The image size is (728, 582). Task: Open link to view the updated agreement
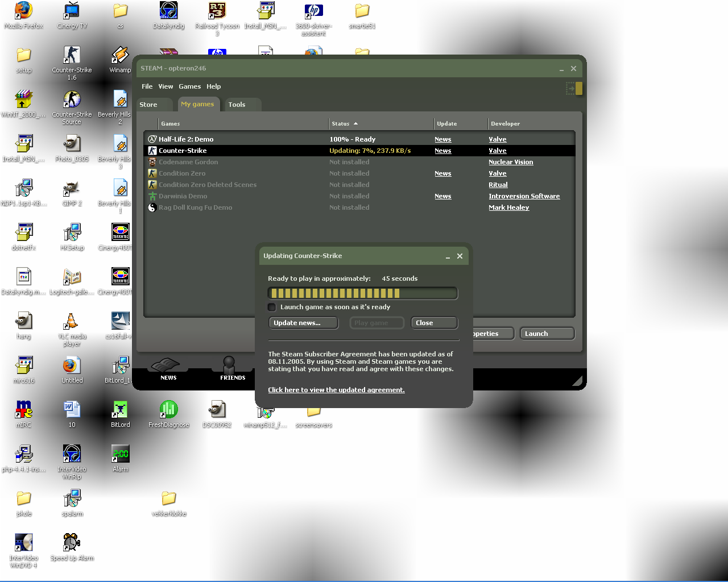pos(336,390)
